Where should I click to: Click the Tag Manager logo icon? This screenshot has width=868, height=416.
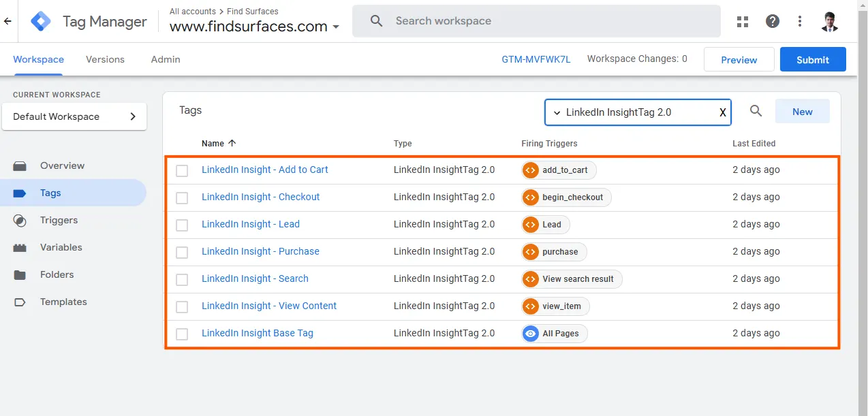coord(41,22)
